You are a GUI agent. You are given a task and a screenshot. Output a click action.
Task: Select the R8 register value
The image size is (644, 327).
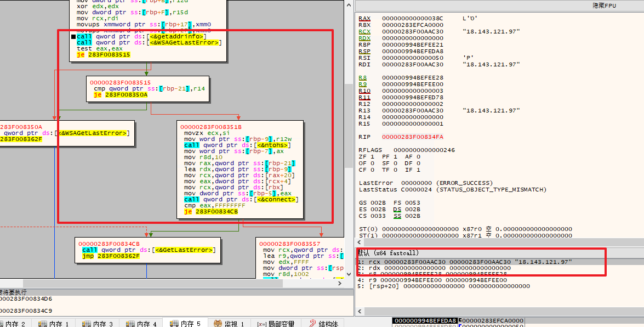click(x=412, y=78)
